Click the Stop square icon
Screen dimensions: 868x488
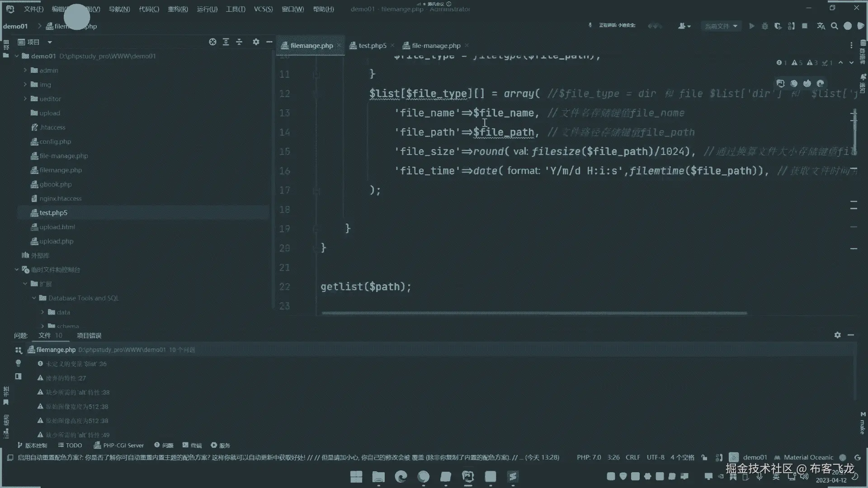(x=805, y=26)
